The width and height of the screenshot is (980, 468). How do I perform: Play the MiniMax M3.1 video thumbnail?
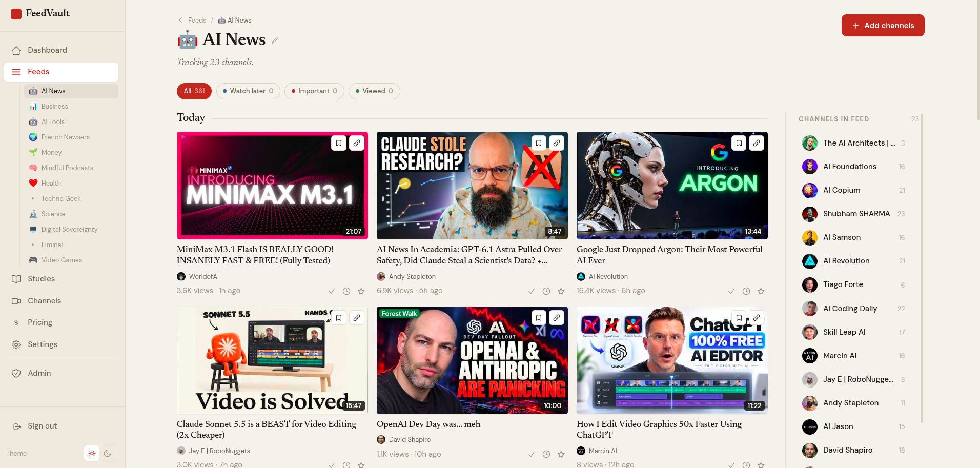(272, 186)
